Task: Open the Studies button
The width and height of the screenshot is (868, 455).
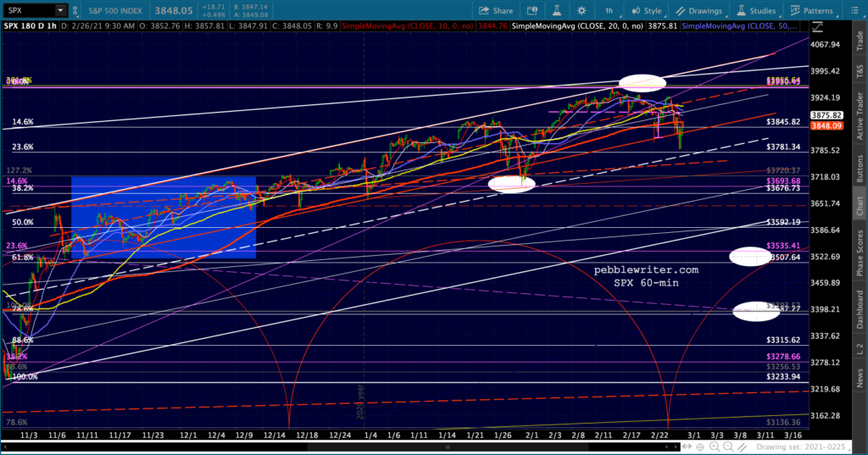Action: 757,10
